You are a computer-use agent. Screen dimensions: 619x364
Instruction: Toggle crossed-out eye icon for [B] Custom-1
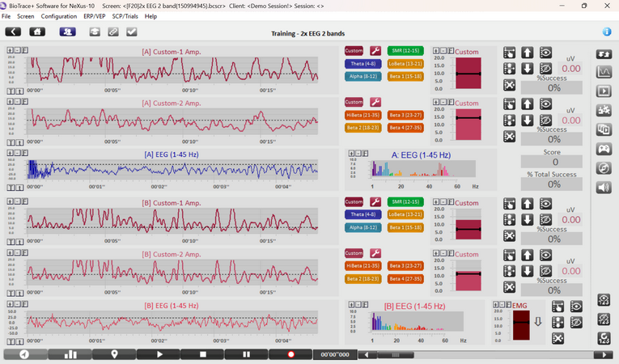(545, 219)
